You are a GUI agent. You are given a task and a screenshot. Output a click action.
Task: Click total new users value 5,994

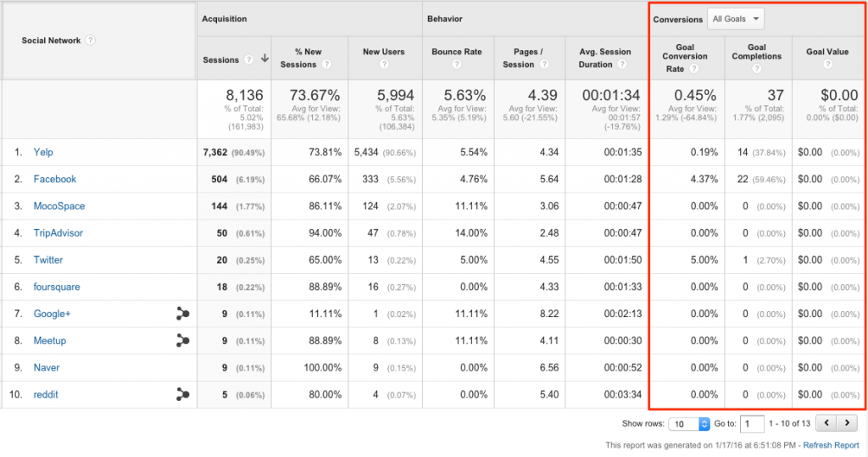pyautogui.click(x=395, y=95)
